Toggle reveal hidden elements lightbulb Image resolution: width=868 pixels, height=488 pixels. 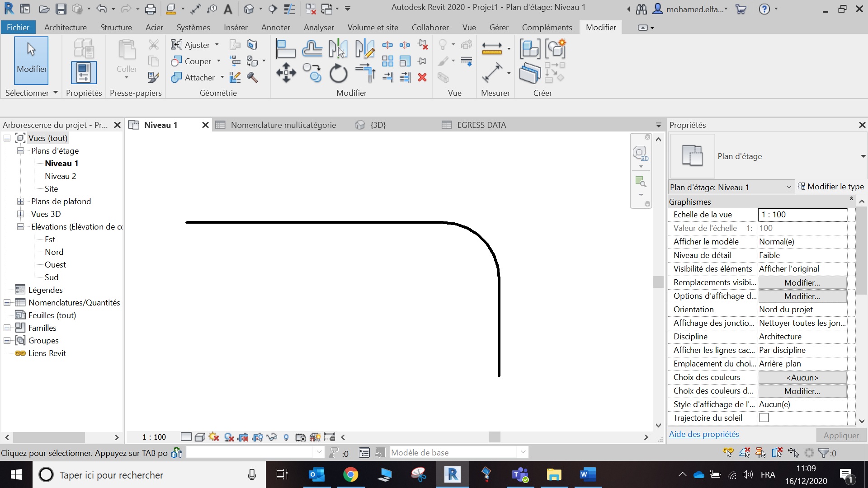[x=286, y=437]
